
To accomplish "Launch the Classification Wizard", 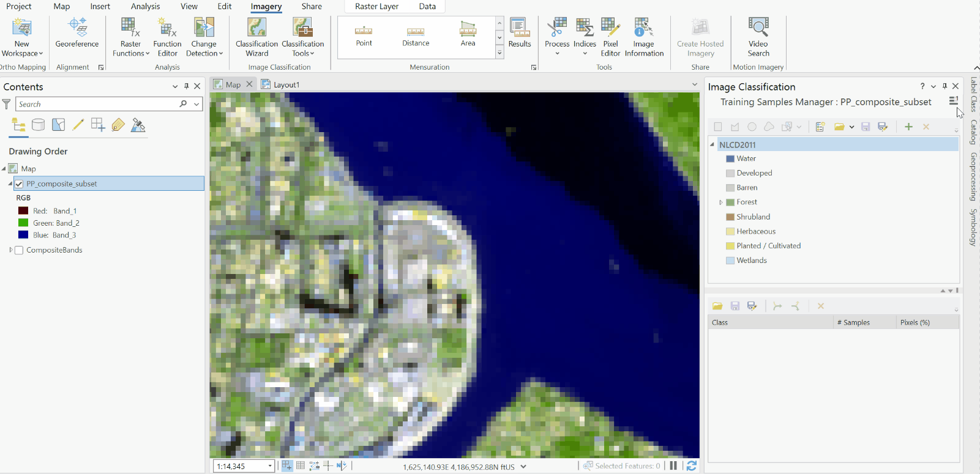I will click(x=256, y=37).
